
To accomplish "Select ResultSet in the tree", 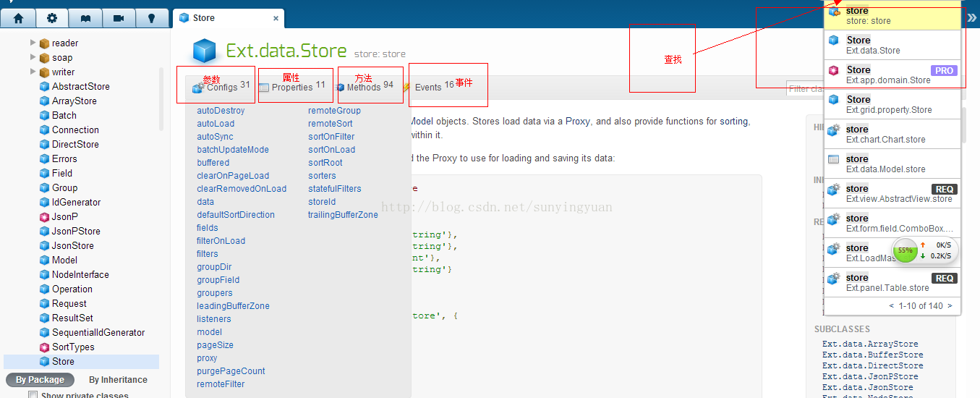I will (x=73, y=318).
